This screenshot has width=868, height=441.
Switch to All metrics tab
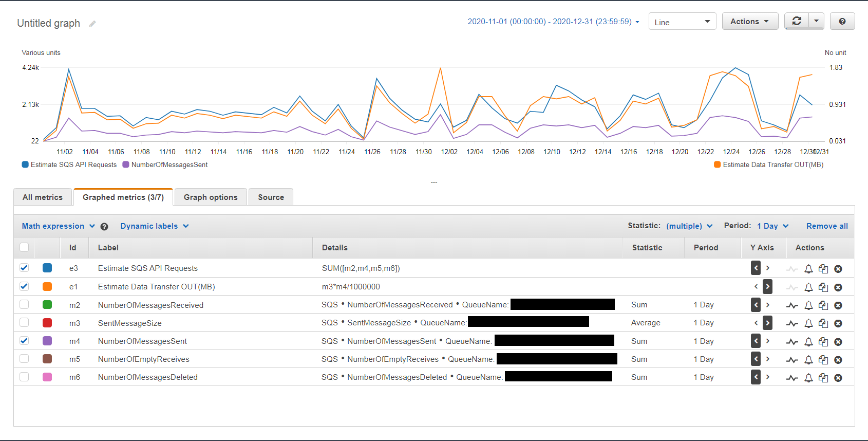tap(43, 197)
